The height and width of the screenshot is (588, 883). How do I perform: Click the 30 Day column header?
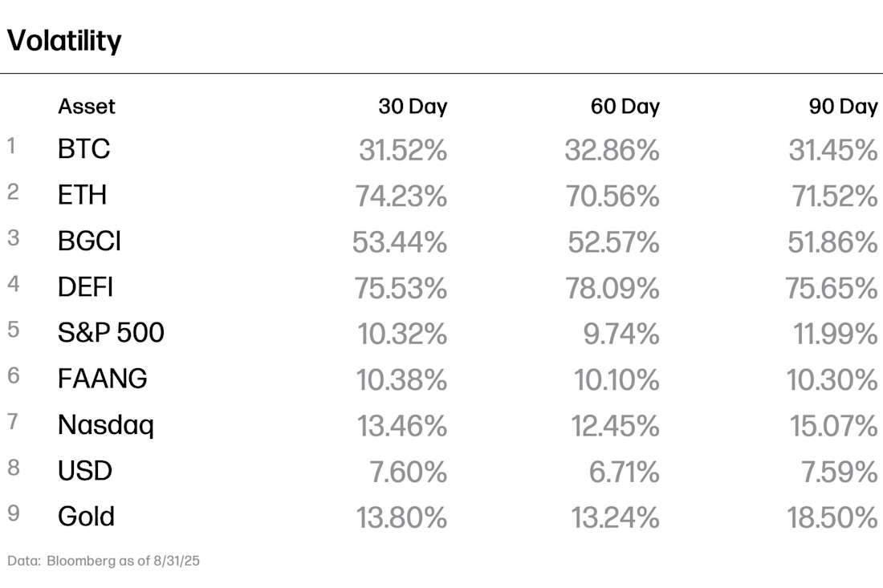click(413, 107)
